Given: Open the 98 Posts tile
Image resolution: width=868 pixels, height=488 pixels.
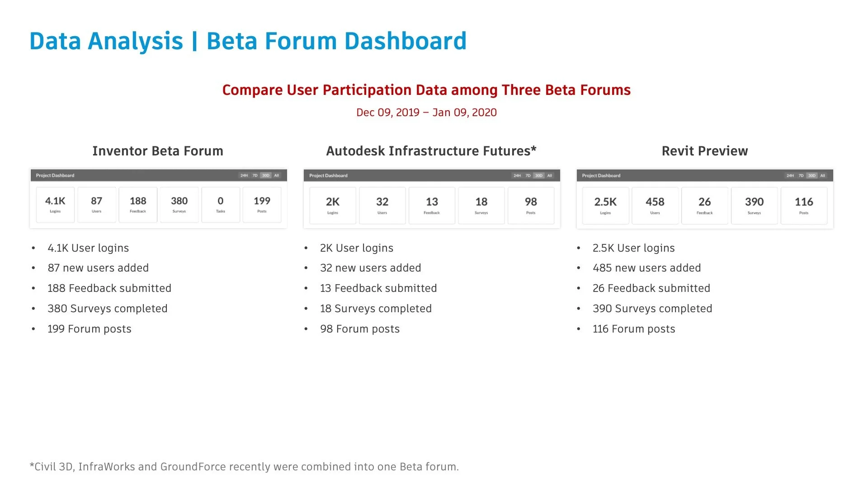Looking at the screenshot, I should pyautogui.click(x=531, y=206).
